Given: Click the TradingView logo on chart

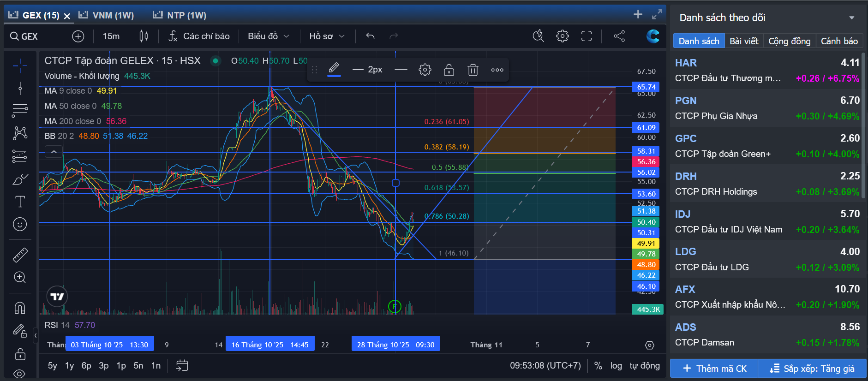Looking at the screenshot, I should [x=57, y=297].
